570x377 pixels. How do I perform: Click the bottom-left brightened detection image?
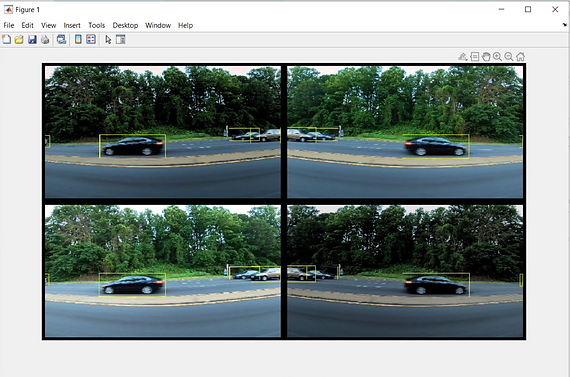point(163,271)
